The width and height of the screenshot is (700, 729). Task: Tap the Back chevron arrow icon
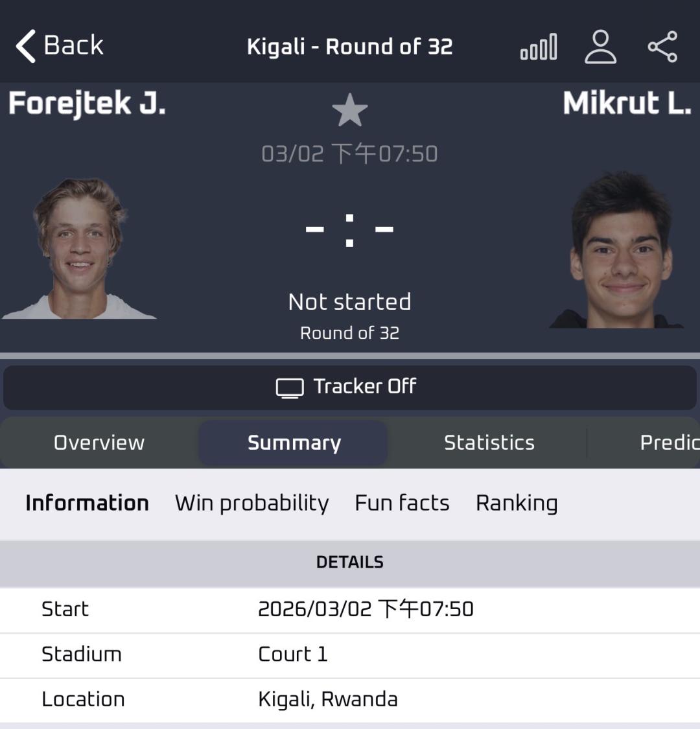pyautogui.click(x=26, y=47)
